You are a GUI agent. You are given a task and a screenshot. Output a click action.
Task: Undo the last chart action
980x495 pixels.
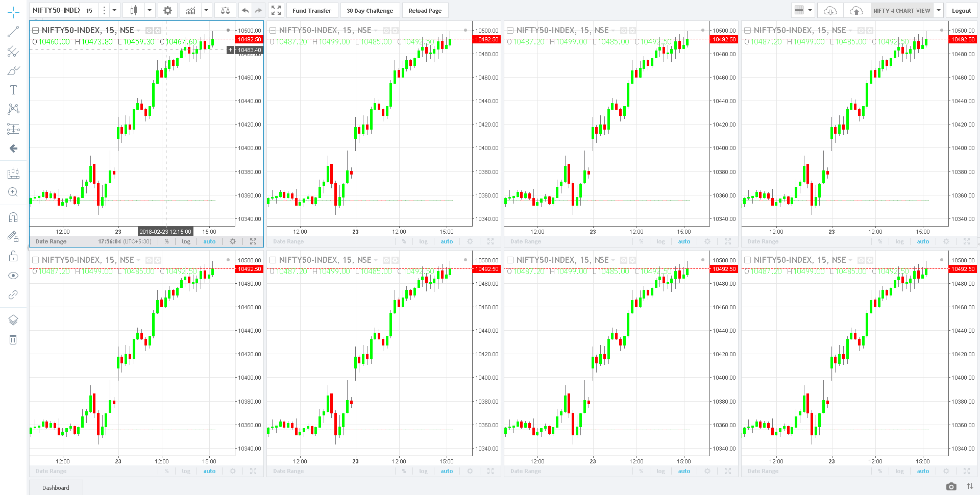[x=245, y=10]
